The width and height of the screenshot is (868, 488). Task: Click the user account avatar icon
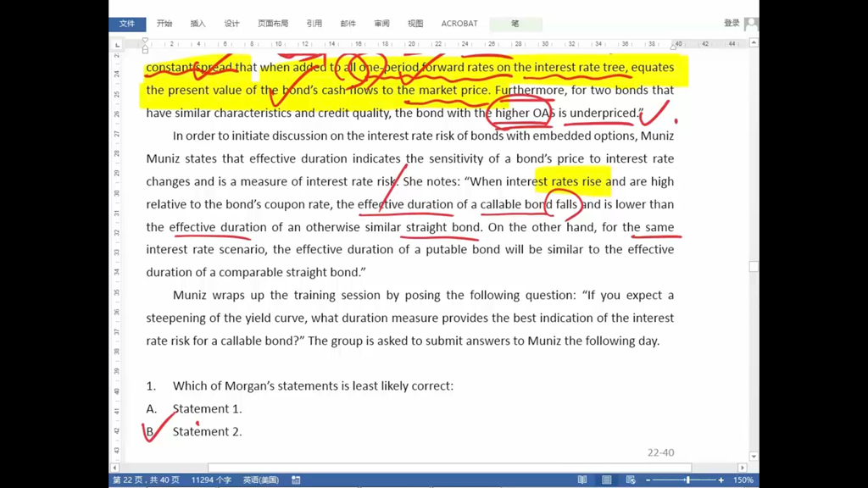coord(751,24)
